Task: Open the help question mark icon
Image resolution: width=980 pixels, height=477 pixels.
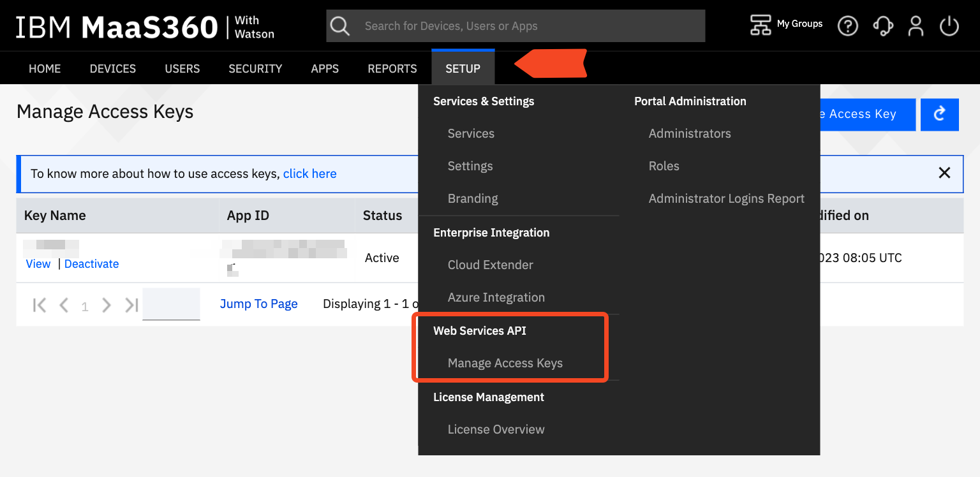Action: [848, 26]
